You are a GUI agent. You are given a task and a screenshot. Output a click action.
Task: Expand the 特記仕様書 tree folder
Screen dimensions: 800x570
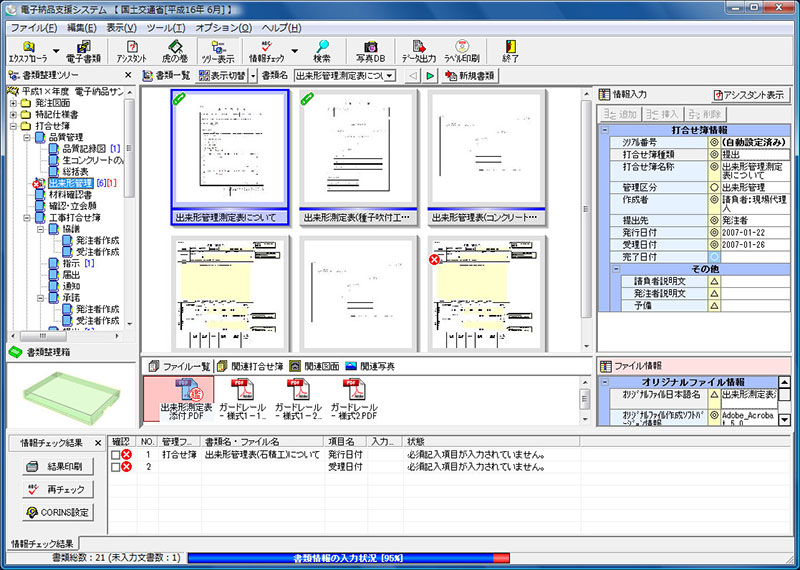(x=13, y=115)
